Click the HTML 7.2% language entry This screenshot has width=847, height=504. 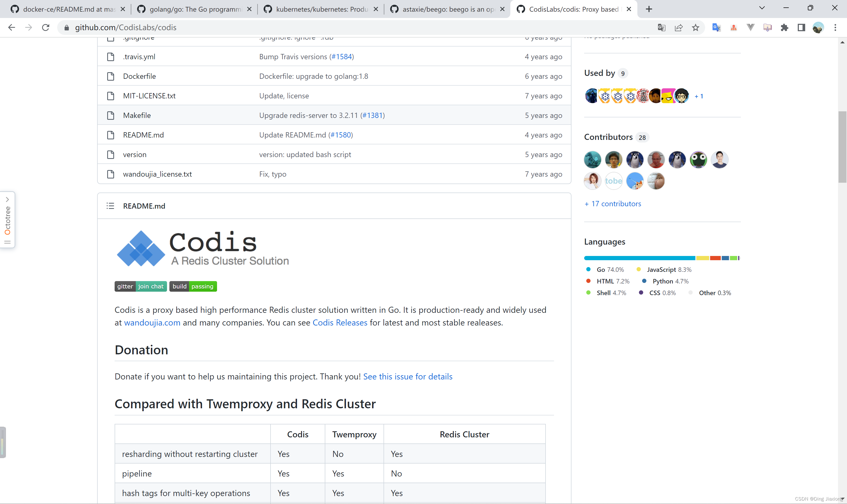coord(608,281)
